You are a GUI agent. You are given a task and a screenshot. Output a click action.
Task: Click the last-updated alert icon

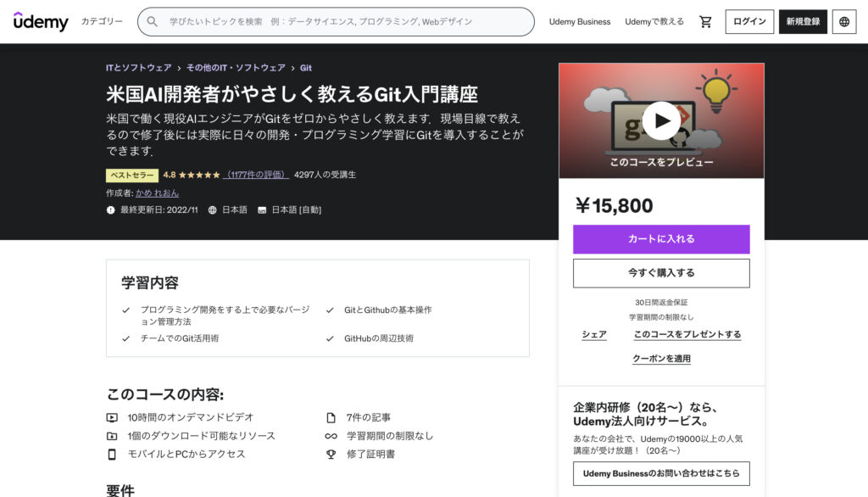(111, 210)
